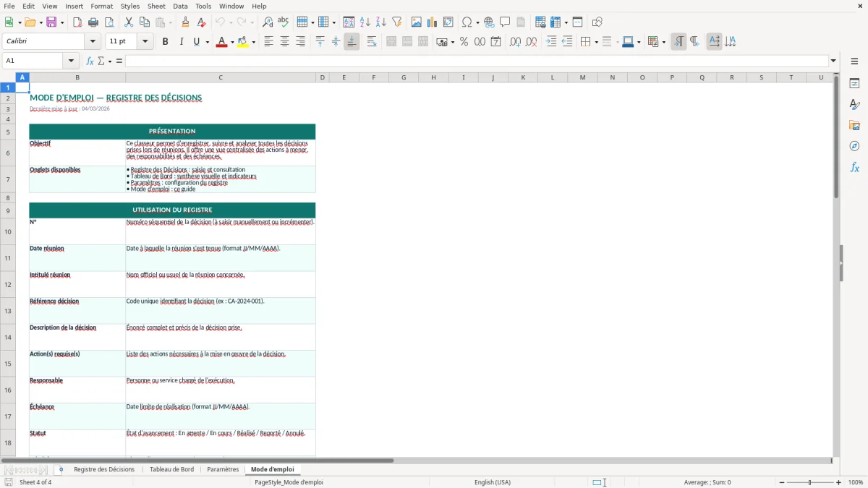Screen dimensions: 868x488
Task: Expand the Font Name dropdown
Action: [x=93, y=42]
